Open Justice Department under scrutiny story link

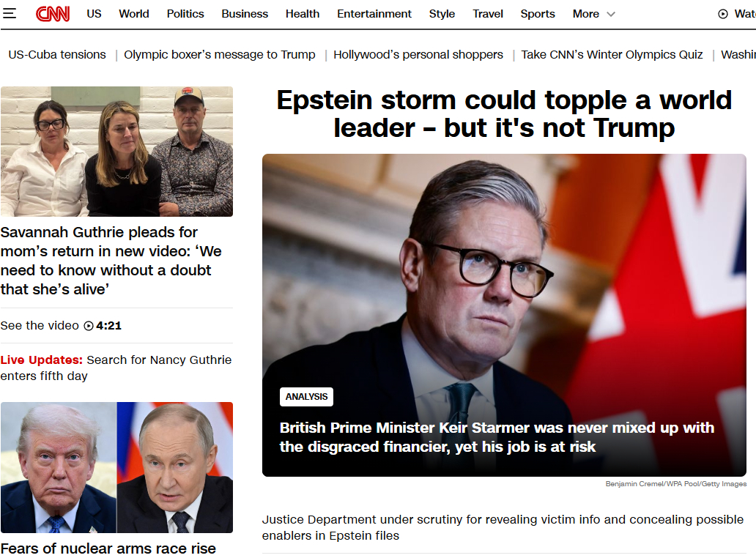coord(503,527)
